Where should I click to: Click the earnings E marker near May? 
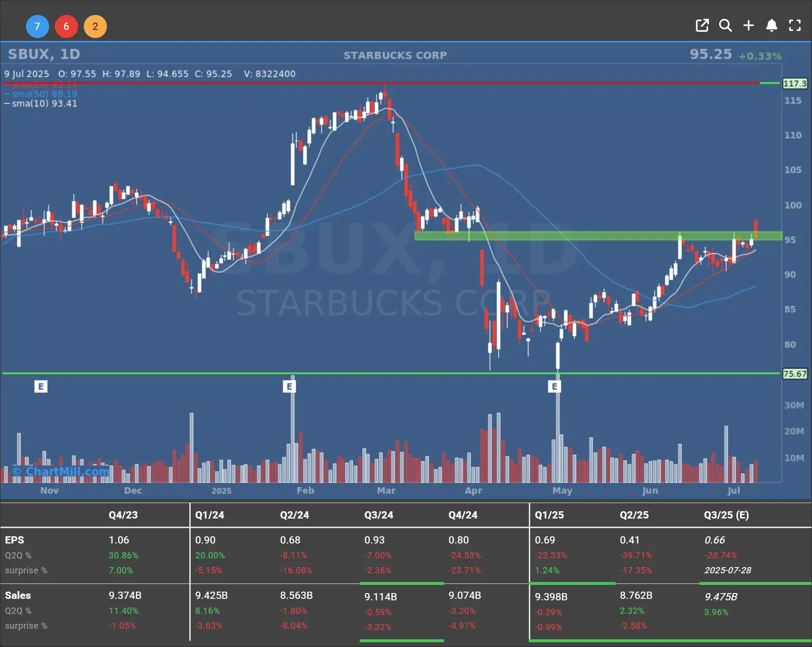coord(554,386)
